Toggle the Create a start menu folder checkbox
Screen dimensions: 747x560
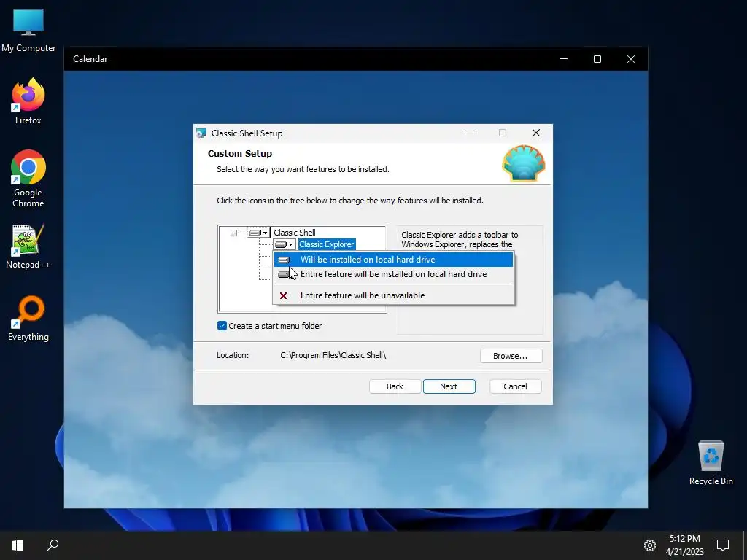click(x=222, y=326)
